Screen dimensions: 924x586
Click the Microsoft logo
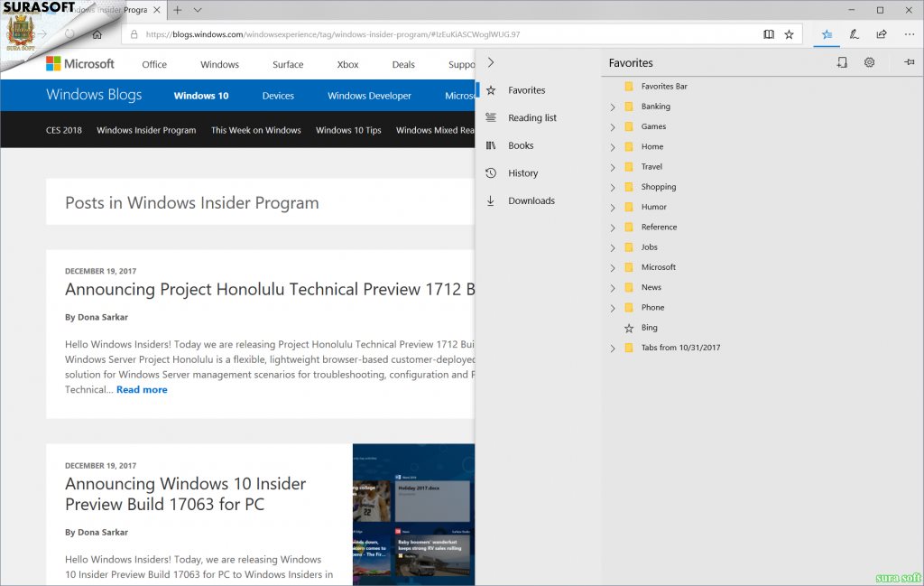[80, 64]
